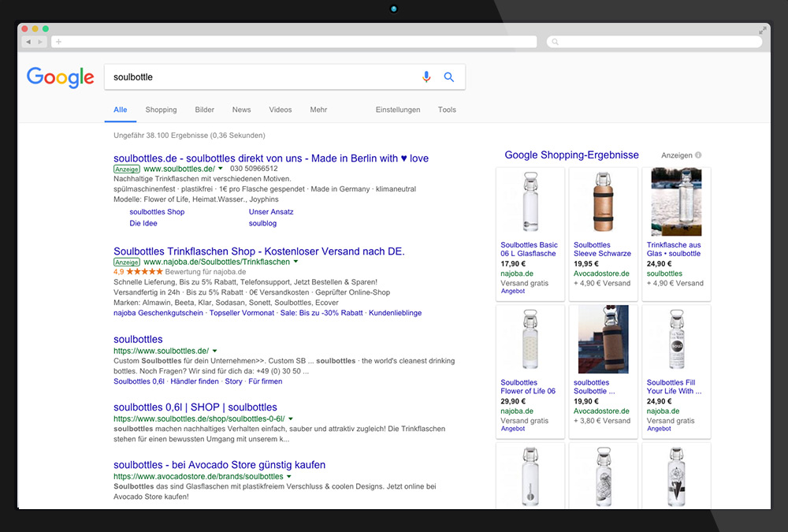The image size is (788, 532).
Task: Click info icon next to Anzeigen
Action: (x=698, y=155)
